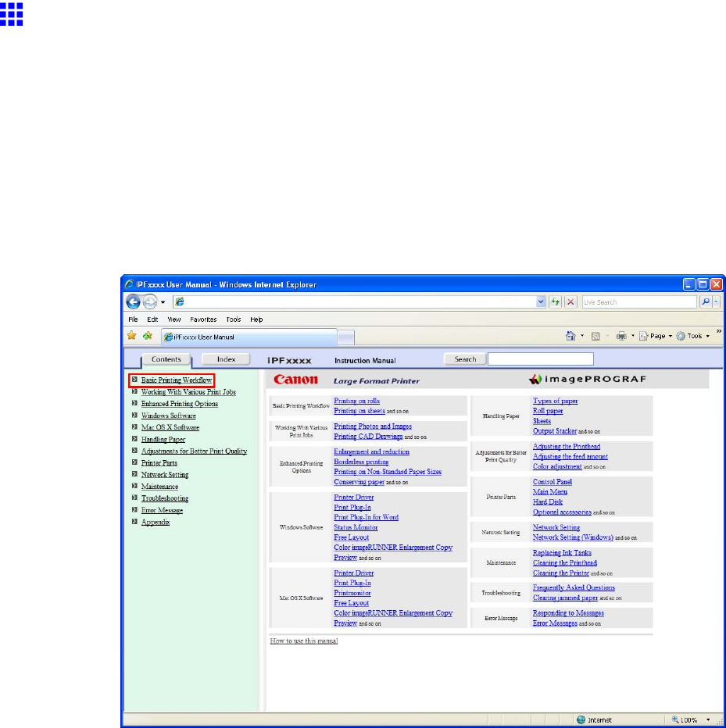Click the Print icon in command bar
This screenshot has width=726, height=728.
621,336
